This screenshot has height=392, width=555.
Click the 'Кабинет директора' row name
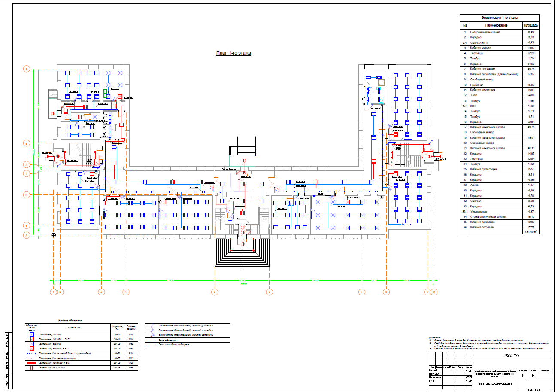point(483,90)
